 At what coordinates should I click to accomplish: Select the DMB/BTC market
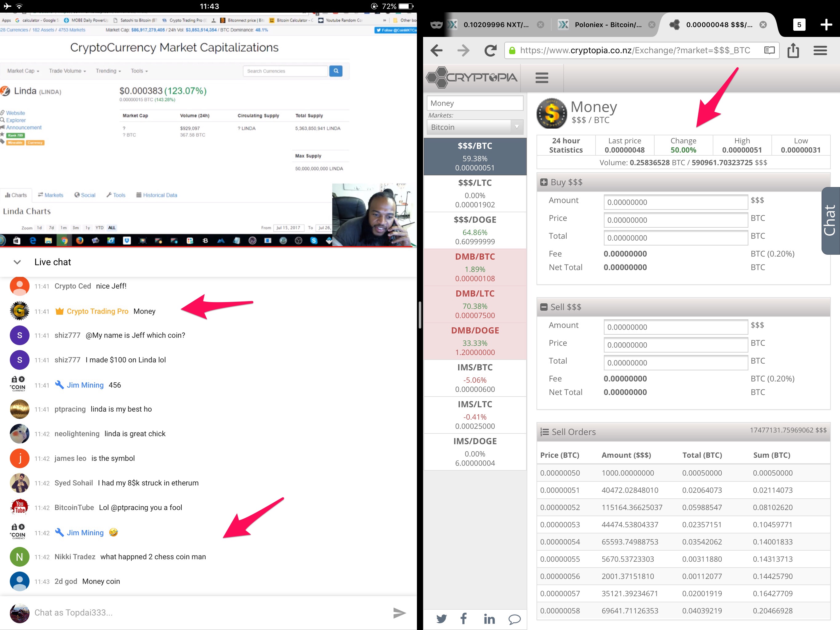[475, 267]
